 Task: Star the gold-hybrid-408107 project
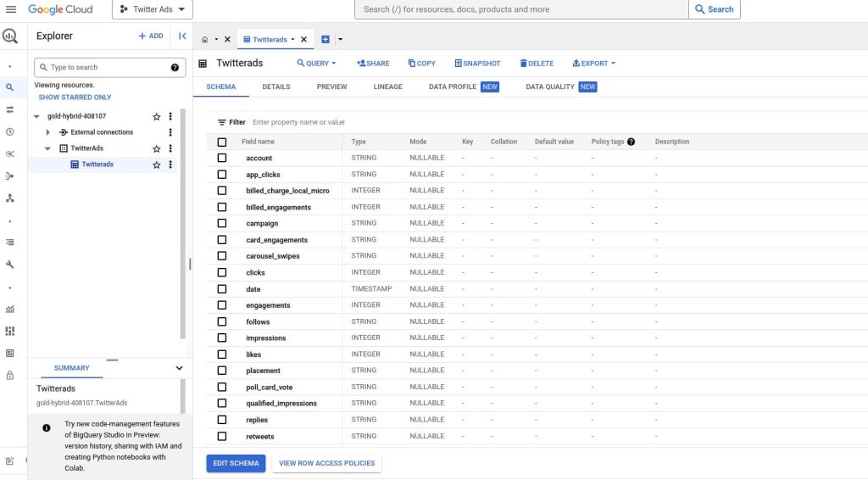coord(157,116)
